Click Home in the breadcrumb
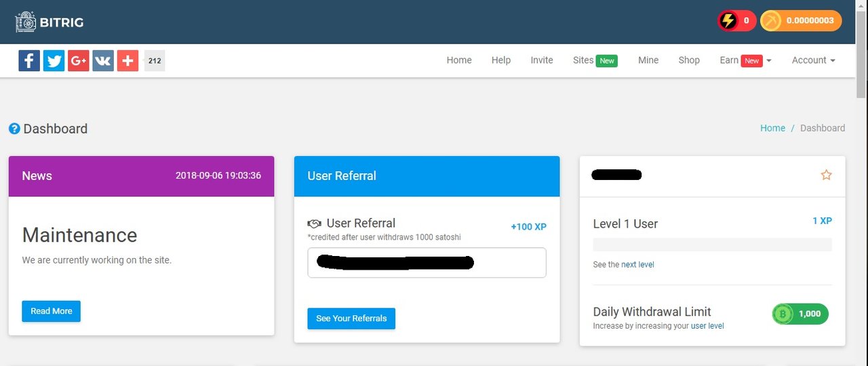 click(772, 128)
